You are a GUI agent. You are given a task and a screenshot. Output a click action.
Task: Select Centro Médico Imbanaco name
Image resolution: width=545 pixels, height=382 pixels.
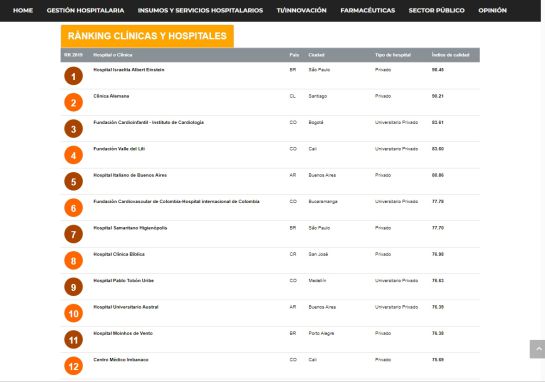pos(121,360)
